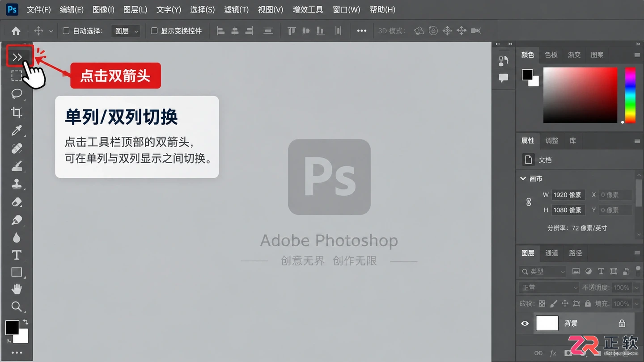Viewport: 644px width, 362px height.
Task: Switch to the 渐变 tab
Action: [574, 55]
